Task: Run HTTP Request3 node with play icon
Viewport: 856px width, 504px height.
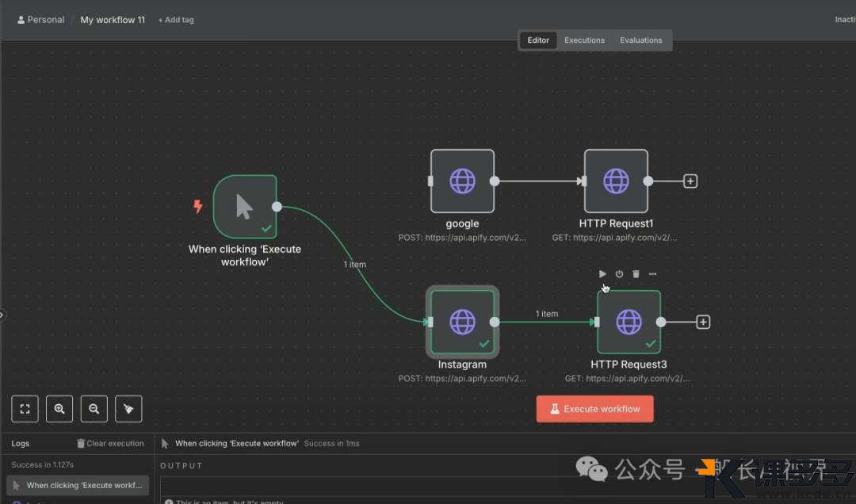Action: pyautogui.click(x=602, y=274)
